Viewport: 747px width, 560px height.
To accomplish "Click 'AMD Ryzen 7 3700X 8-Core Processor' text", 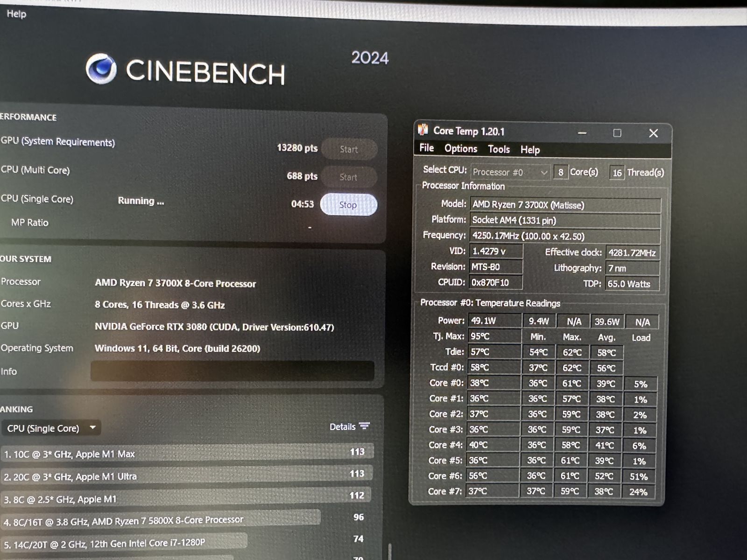I will (176, 283).
